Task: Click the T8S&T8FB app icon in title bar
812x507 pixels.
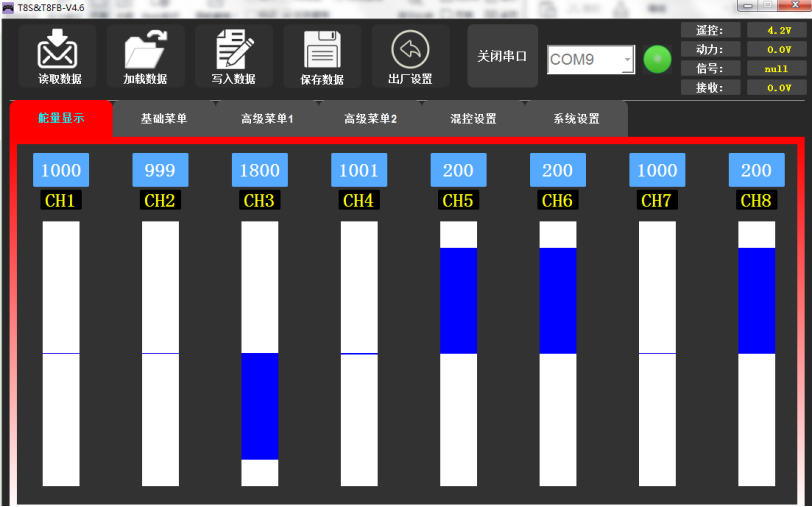Action: [8, 7]
